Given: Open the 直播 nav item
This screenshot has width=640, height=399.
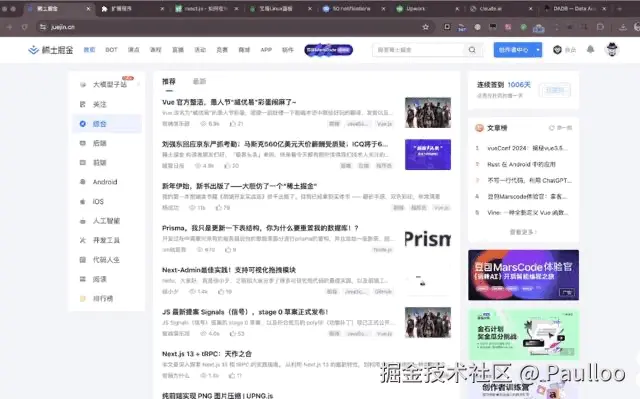Looking at the screenshot, I should coord(178,50).
